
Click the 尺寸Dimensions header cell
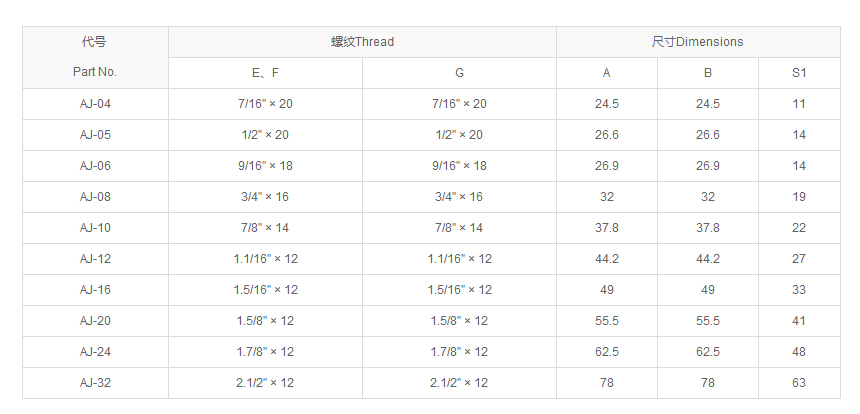(x=697, y=42)
